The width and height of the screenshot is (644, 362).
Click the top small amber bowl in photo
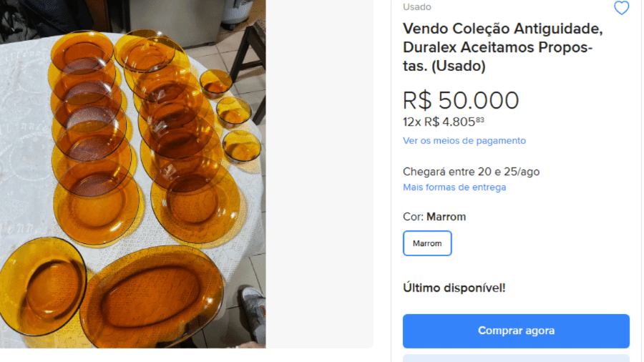pos(215,83)
